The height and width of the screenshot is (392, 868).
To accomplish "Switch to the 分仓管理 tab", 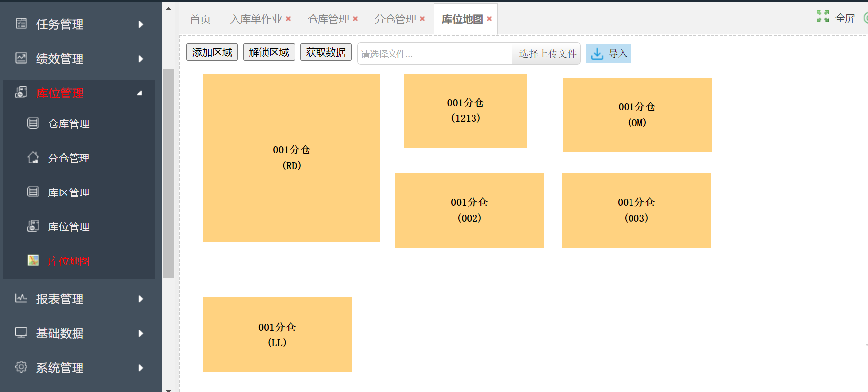I will coord(395,19).
